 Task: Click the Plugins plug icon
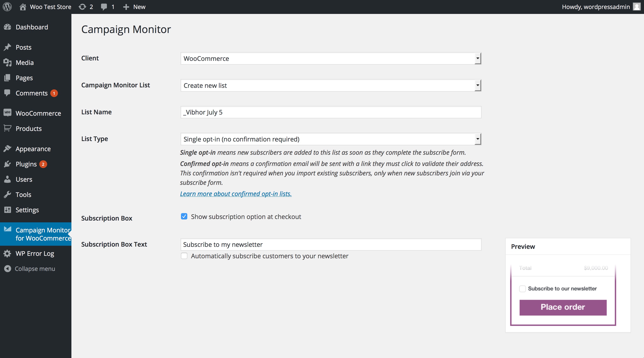click(x=7, y=164)
